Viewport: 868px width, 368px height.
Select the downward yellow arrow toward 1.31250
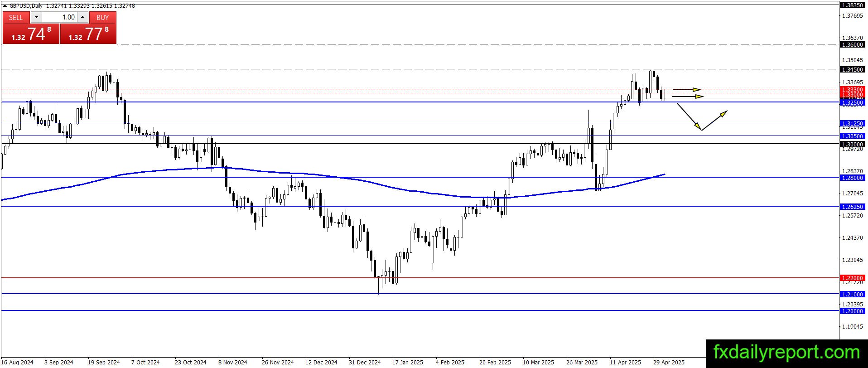(x=689, y=116)
